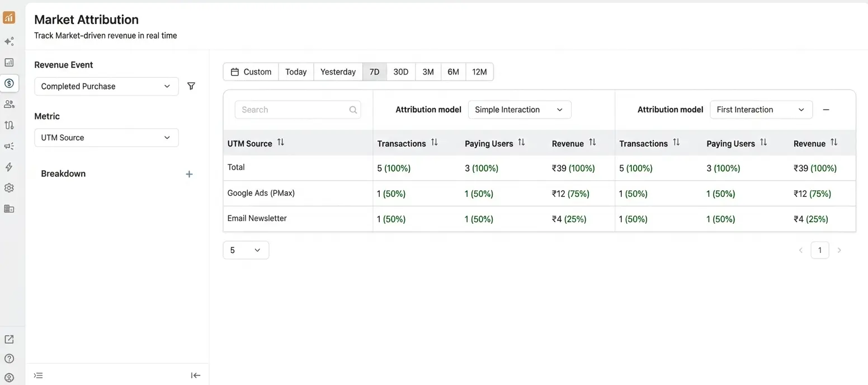The height and width of the screenshot is (385, 868).
Task: Sort Paying Users under First Interaction
Action: coord(763,143)
